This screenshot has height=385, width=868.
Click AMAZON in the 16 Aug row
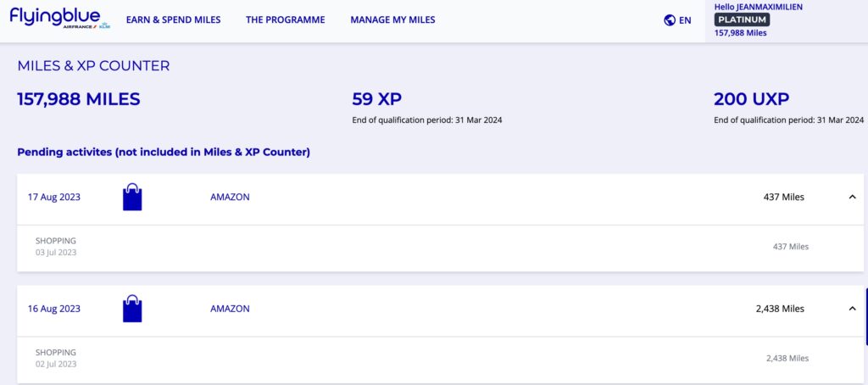click(230, 309)
